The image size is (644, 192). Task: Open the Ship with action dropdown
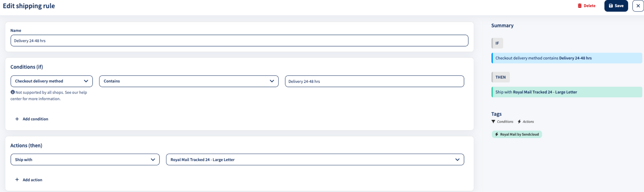click(85, 159)
